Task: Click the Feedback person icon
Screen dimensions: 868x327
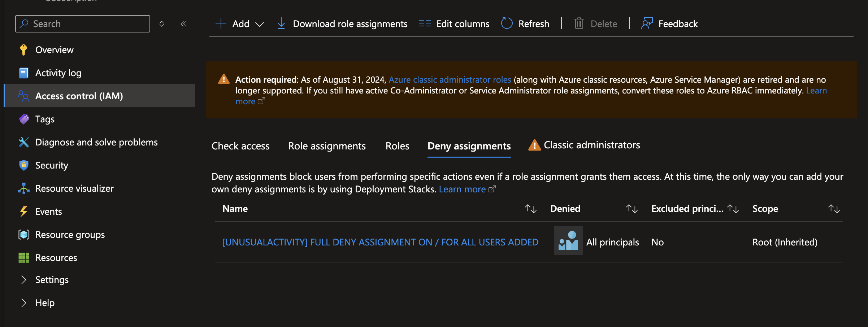Action: (x=647, y=23)
